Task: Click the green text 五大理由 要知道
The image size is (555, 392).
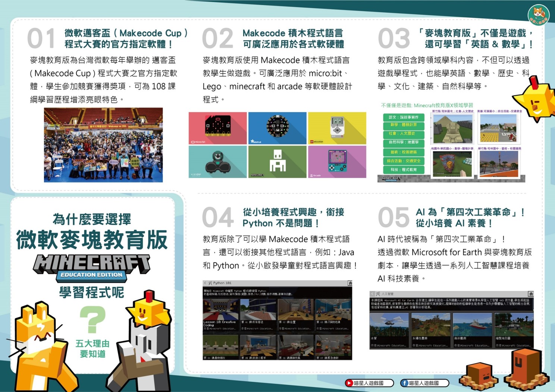Action: click(92, 348)
